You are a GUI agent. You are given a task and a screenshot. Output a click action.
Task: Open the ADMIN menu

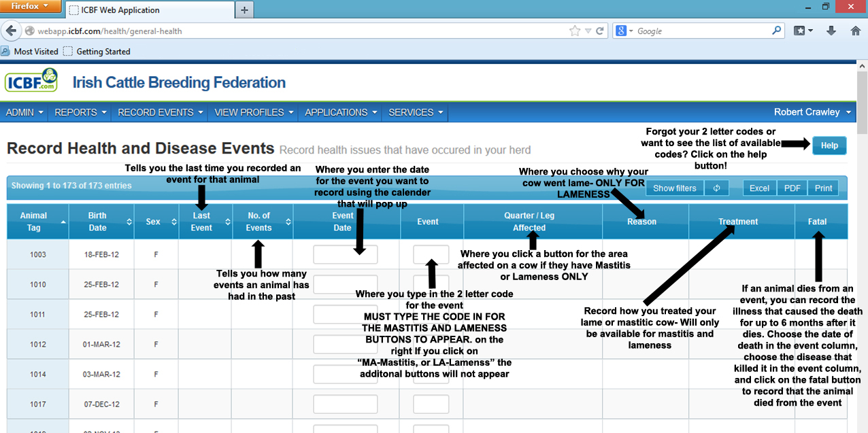pyautogui.click(x=24, y=112)
